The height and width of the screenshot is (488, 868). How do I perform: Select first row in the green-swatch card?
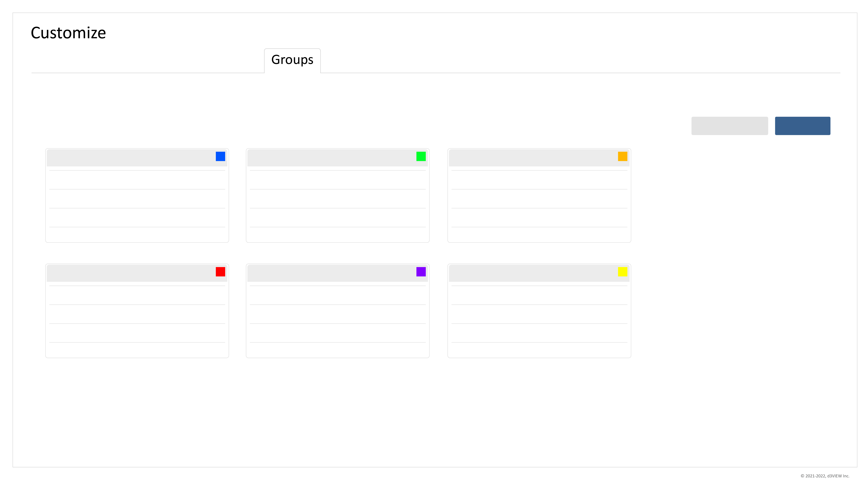338,180
